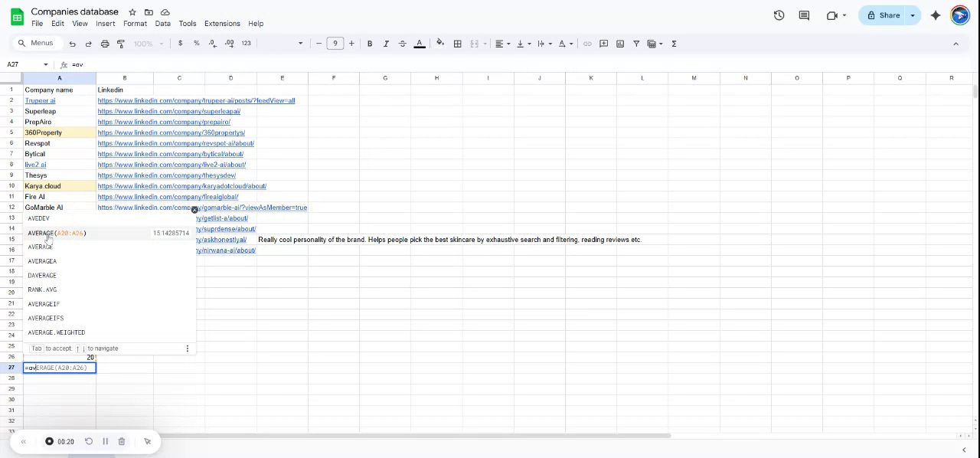
Task: Click the Gemini sparkle icon
Action: tap(936, 15)
